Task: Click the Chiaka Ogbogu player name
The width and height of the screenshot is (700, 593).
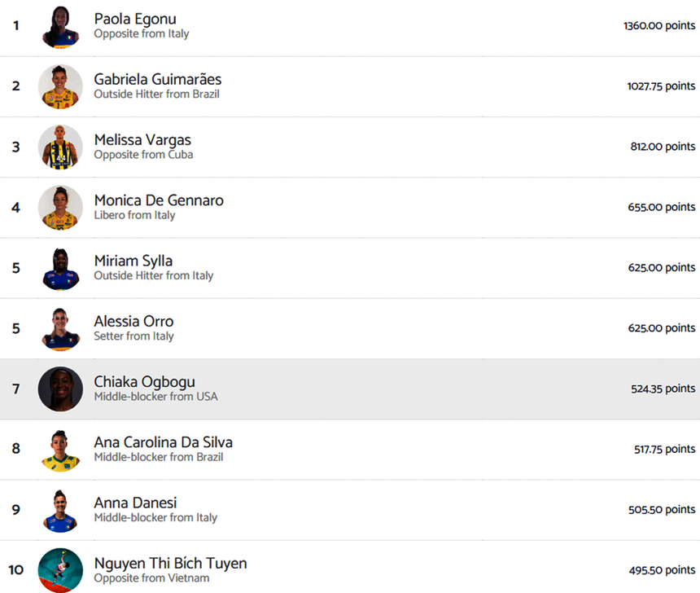Action: (x=145, y=382)
